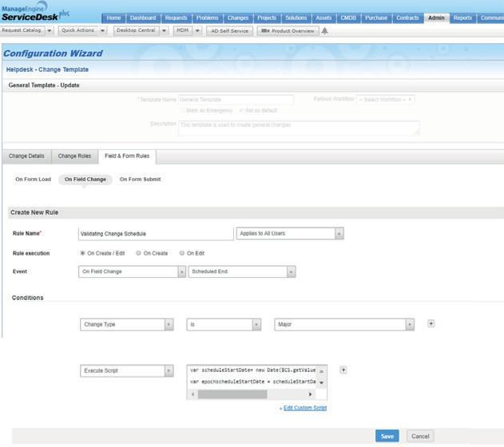504x447 pixels.
Task: Expand the Request Catalog dropdown arrow
Action: (50, 30)
